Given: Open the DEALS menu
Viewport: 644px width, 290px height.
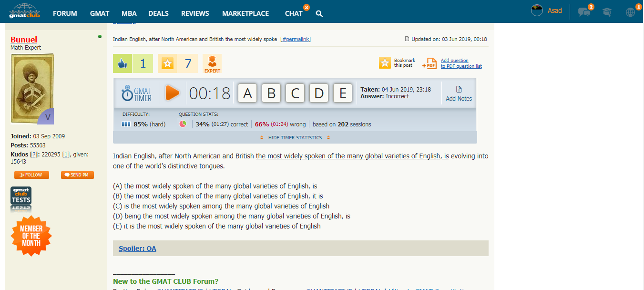Looking at the screenshot, I should tap(158, 13).
